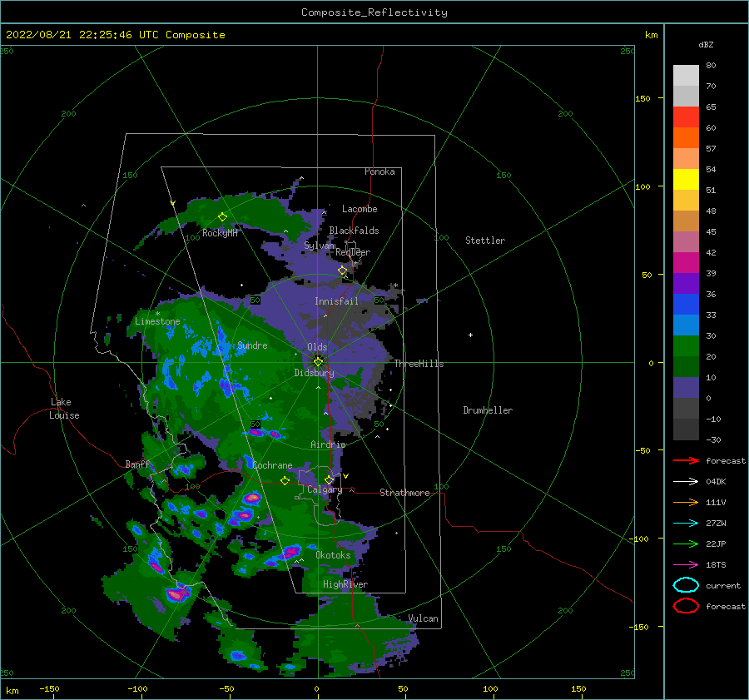
Task: Click the dBZ legend heading
Action: (x=706, y=45)
